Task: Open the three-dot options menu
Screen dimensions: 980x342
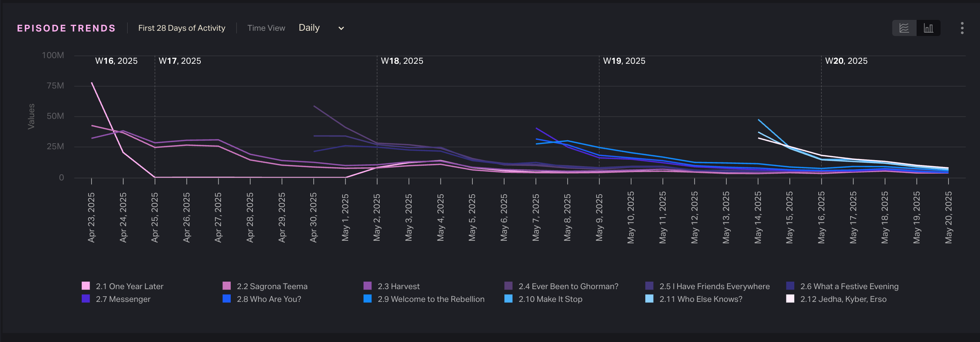Action: (x=962, y=28)
